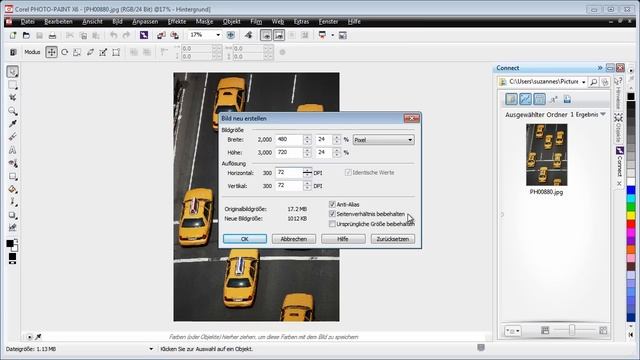Select the Eyedropper tool
The height and width of the screenshot is (360, 640).
(13, 124)
